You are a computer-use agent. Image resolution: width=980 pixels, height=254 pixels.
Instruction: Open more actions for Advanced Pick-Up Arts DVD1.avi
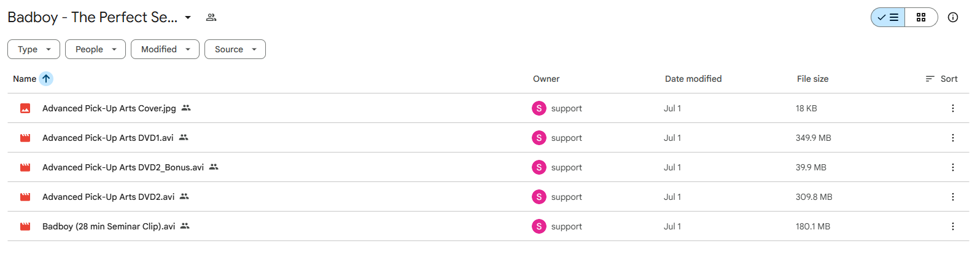pyautogui.click(x=953, y=138)
